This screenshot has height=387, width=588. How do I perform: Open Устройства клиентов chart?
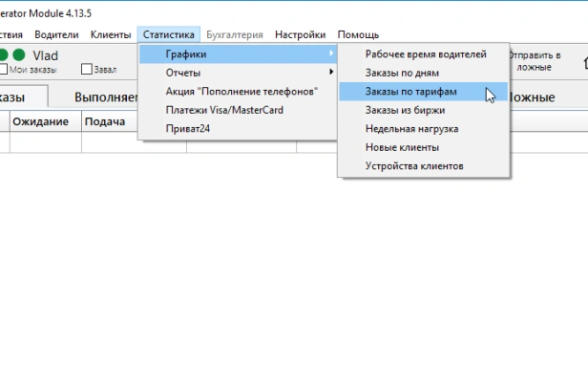tap(414, 165)
